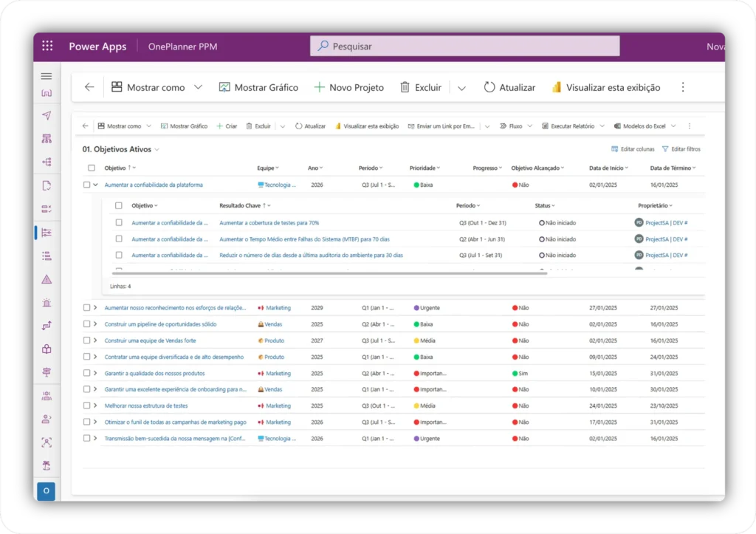Check the Aumentar a confiabilidade da plataforma row checkbox

[86, 184]
